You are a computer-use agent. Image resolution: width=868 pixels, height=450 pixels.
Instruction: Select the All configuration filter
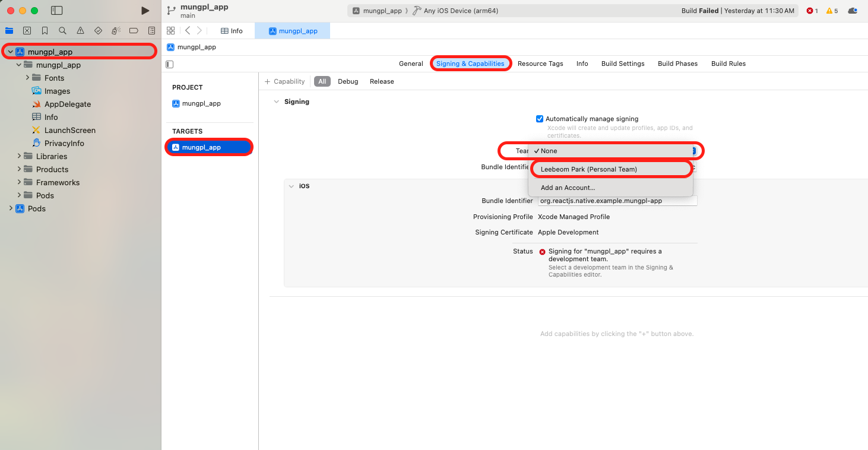click(x=322, y=81)
